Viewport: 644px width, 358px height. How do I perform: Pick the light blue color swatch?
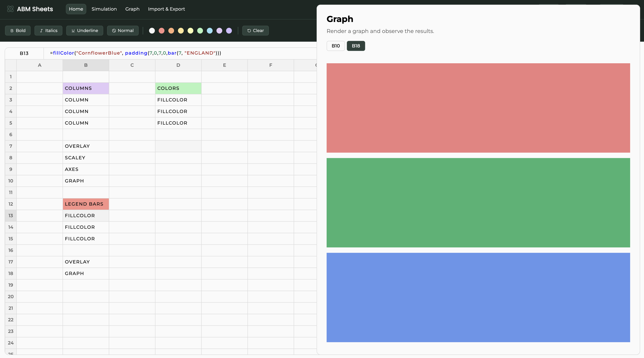pyautogui.click(x=210, y=30)
